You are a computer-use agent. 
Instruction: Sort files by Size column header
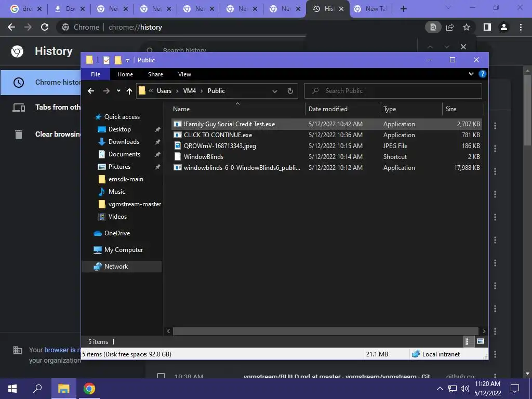coord(463,109)
